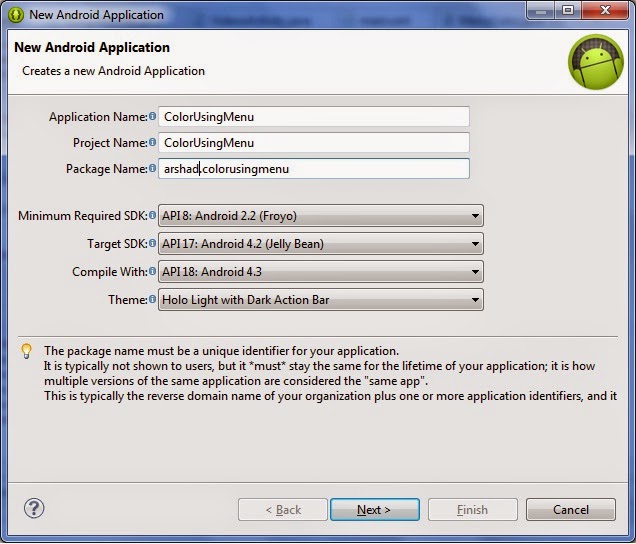This screenshot has width=636, height=544.
Task: Click the Android robot logo
Action: coord(595,62)
